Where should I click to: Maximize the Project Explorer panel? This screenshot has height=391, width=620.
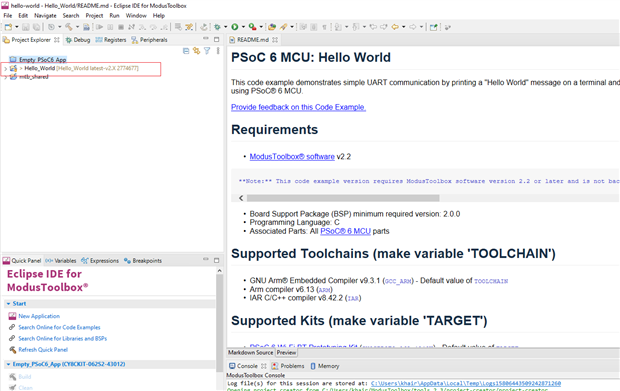coord(216,39)
